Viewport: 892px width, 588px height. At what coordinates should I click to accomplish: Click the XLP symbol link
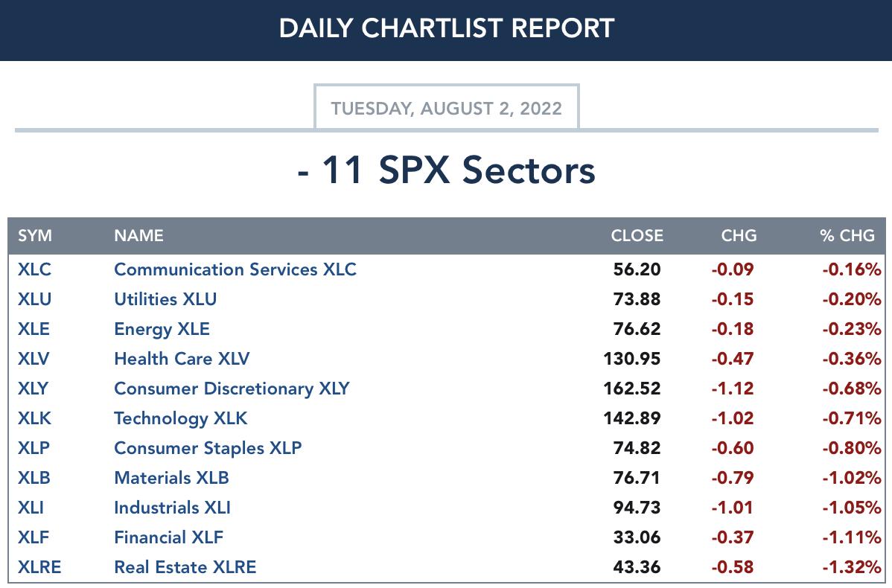coord(34,448)
